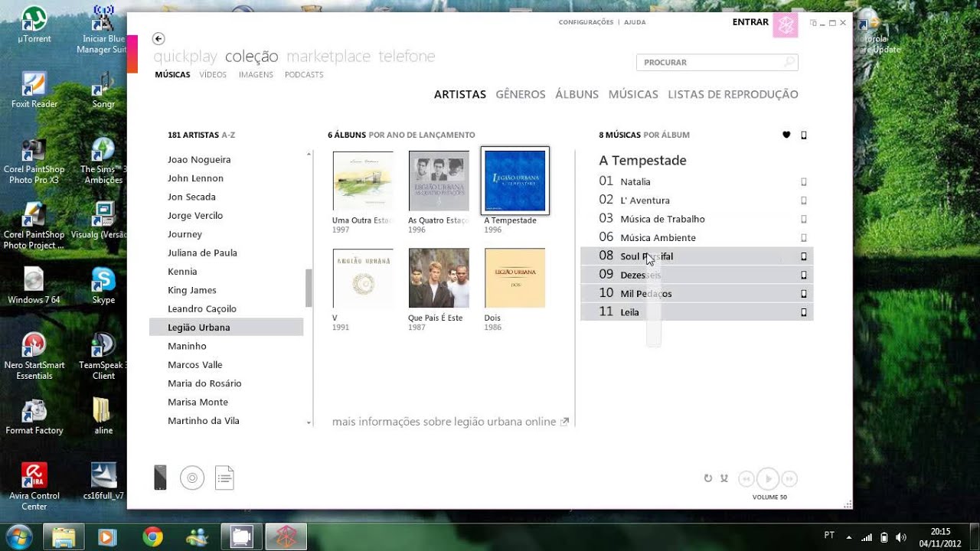
Task: Open the PODCASTS sub-tab
Action: click(304, 75)
